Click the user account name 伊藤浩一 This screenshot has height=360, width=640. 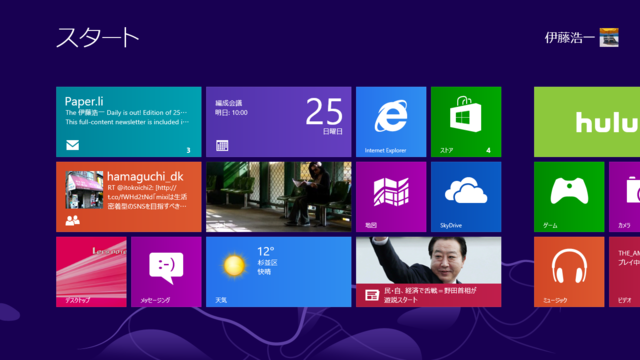pos(569,38)
